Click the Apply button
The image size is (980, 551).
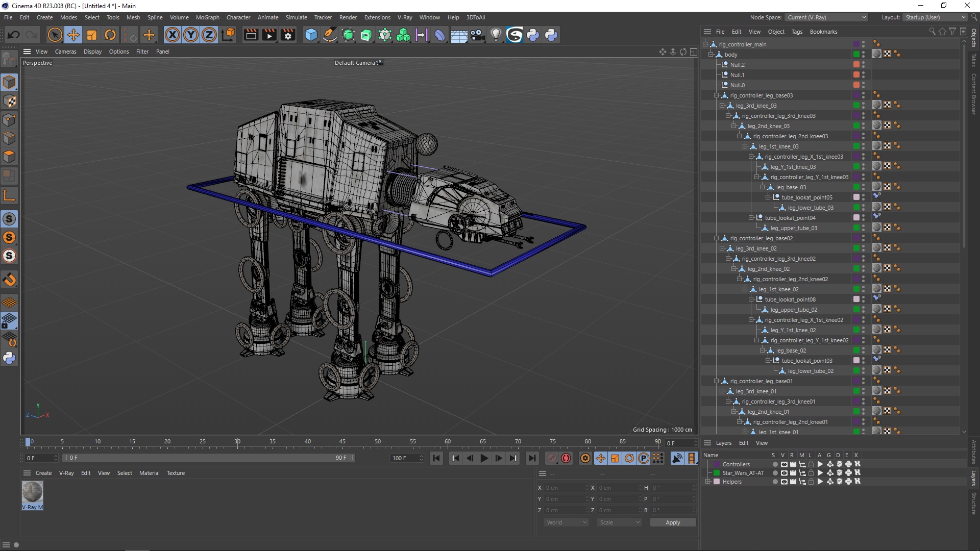pyautogui.click(x=673, y=522)
